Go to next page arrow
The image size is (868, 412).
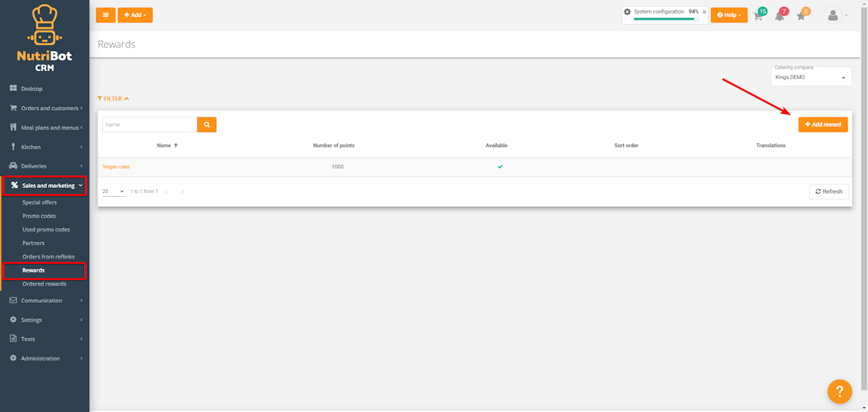[x=182, y=191]
